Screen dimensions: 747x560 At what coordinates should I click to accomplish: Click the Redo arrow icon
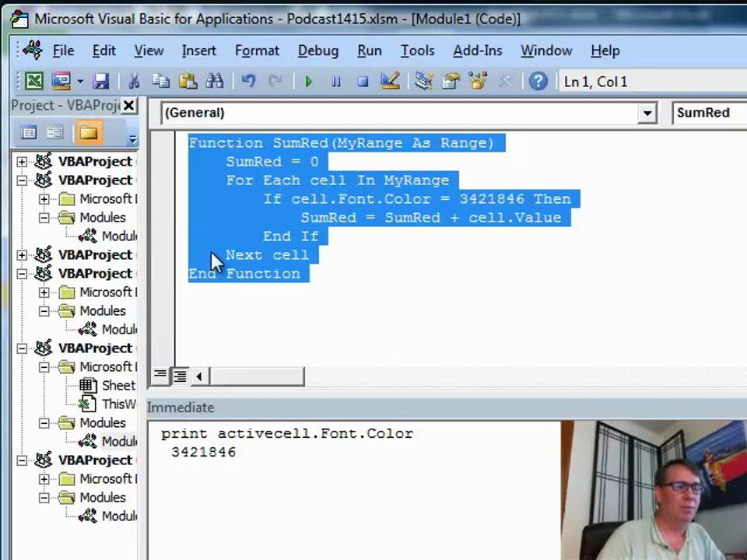pyautogui.click(x=275, y=81)
